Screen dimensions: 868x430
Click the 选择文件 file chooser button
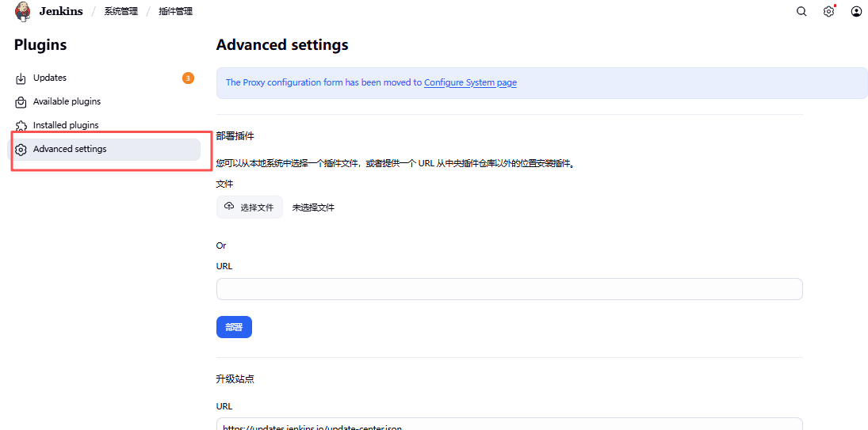250,207
